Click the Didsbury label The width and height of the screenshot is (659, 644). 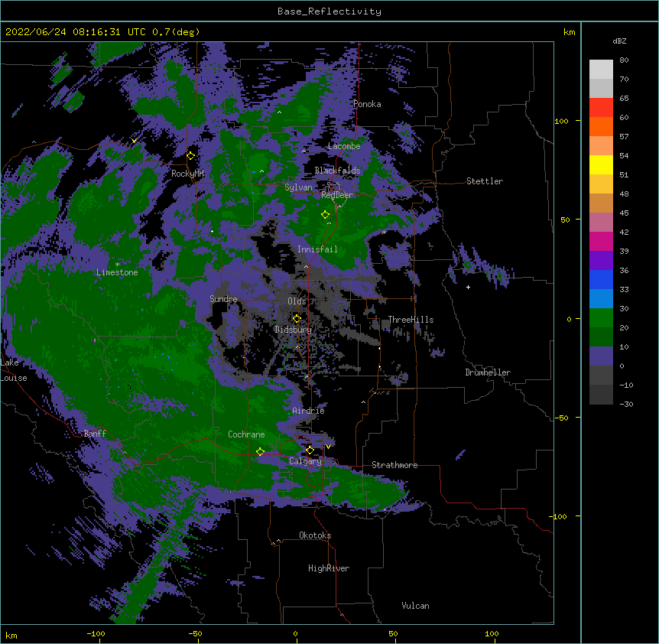294,330
